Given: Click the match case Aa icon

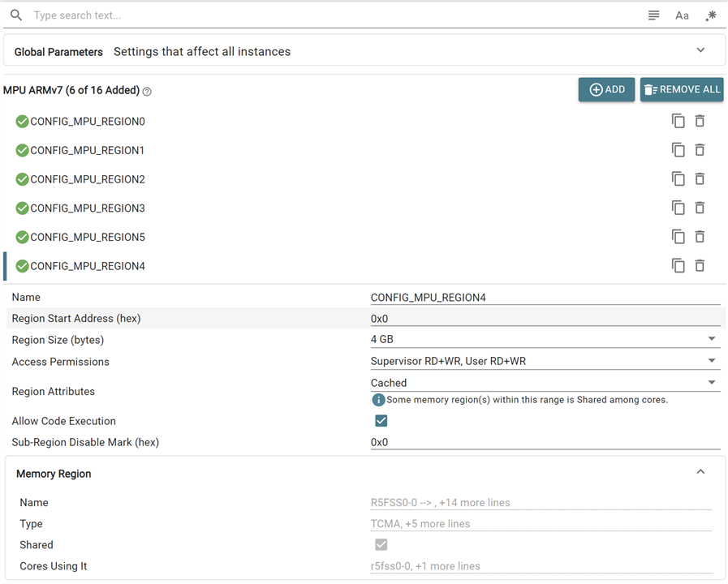Looking at the screenshot, I should (682, 15).
